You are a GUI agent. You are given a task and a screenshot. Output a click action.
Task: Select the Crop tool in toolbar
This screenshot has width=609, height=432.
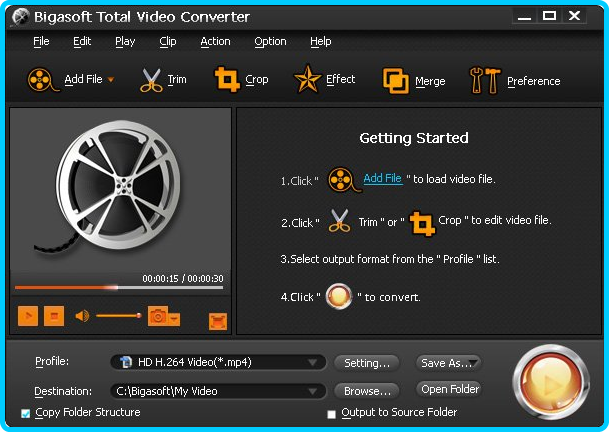tap(227, 79)
